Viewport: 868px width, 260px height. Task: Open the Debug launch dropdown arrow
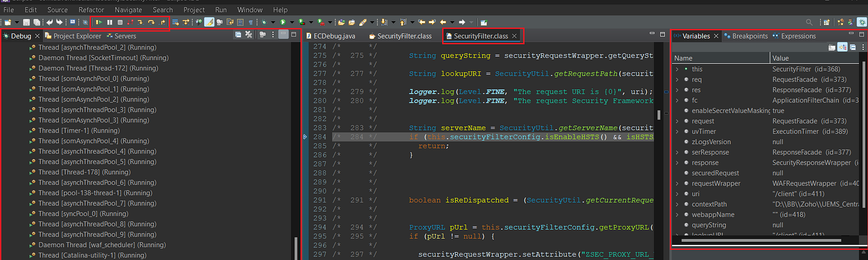coord(273,22)
